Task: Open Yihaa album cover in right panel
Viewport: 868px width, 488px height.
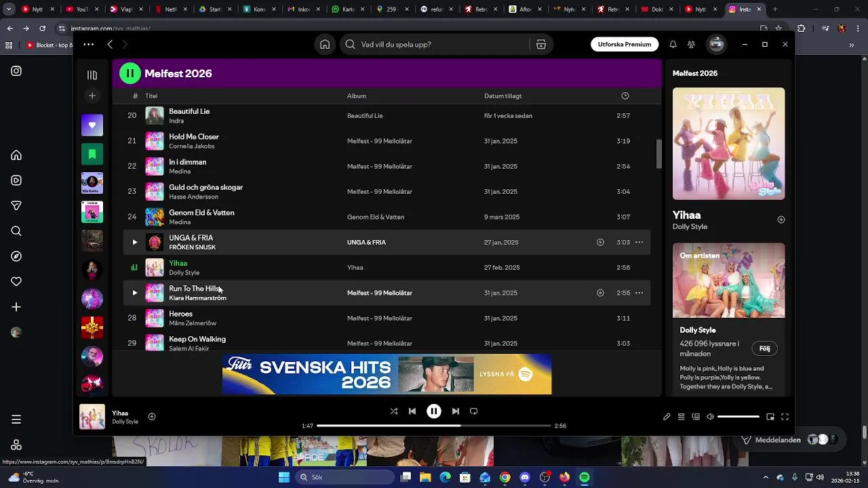Action: click(x=728, y=144)
